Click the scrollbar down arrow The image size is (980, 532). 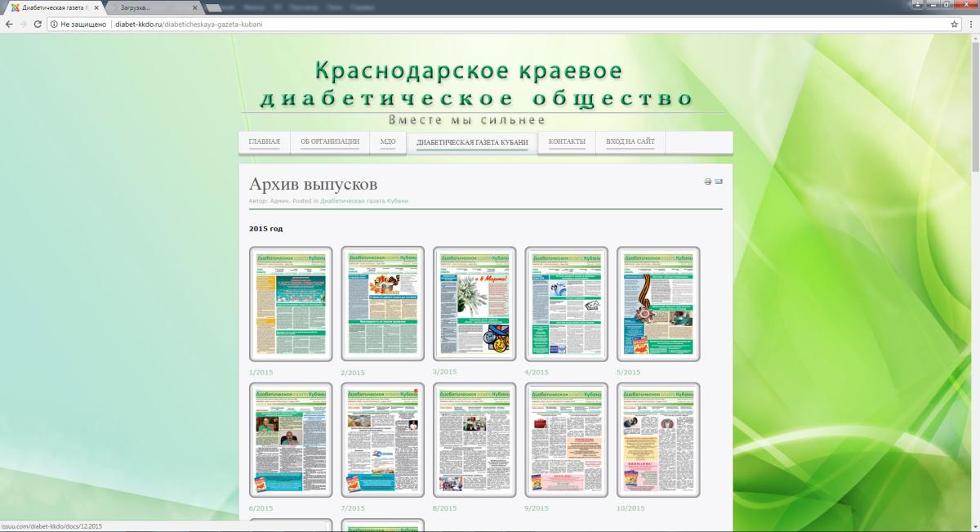click(975, 525)
